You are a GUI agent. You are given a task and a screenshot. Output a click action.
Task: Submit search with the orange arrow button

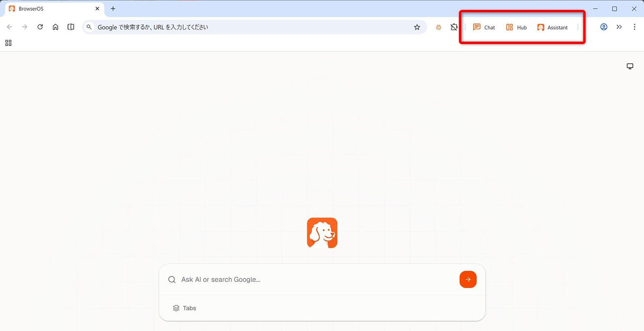tap(468, 279)
